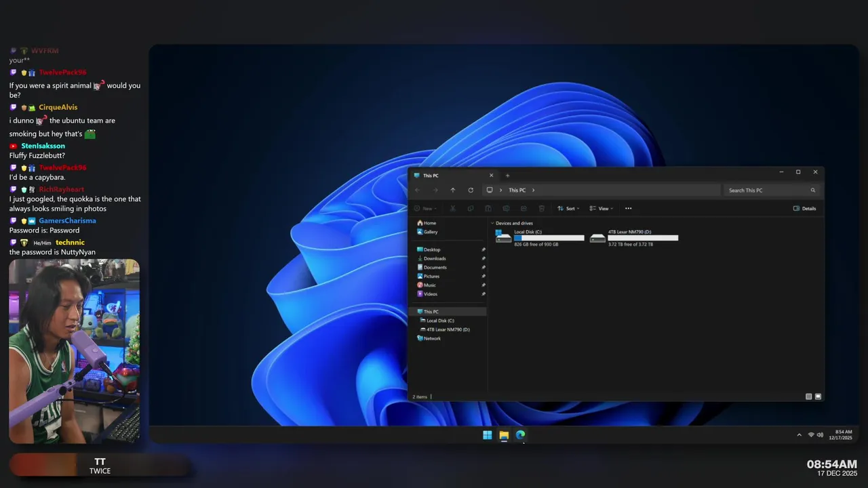Click the 4TB Lexar (D:) usage bar
The width and height of the screenshot is (868, 488).
click(x=643, y=238)
